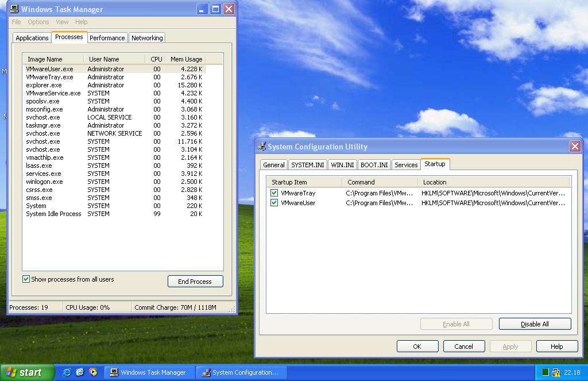Open Outlook Express quick launch icon
The width and height of the screenshot is (588, 381).
click(80, 372)
